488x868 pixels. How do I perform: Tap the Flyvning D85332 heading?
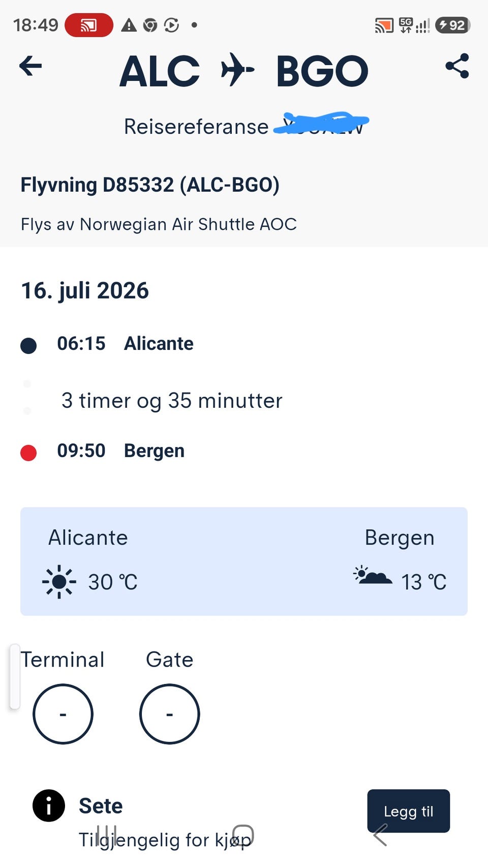(150, 185)
